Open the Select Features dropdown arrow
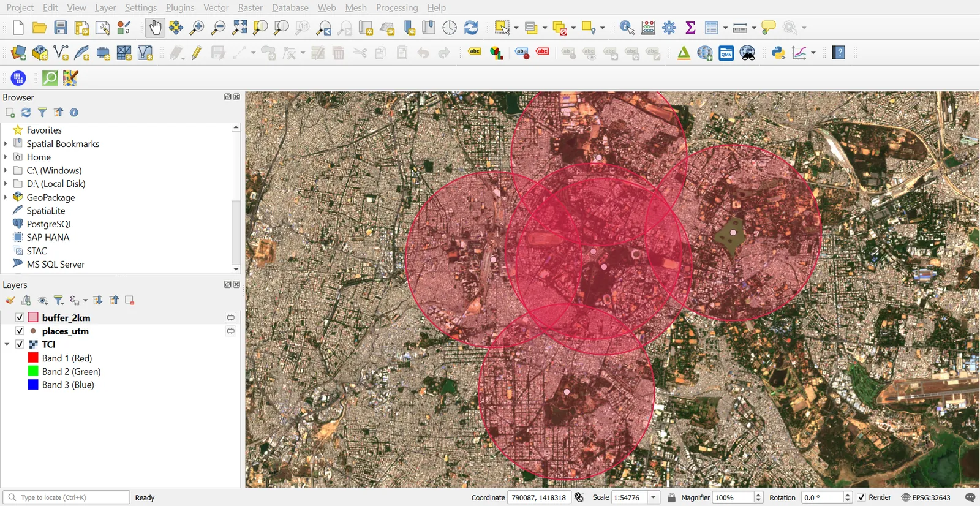 pyautogui.click(x=516, y=28)
